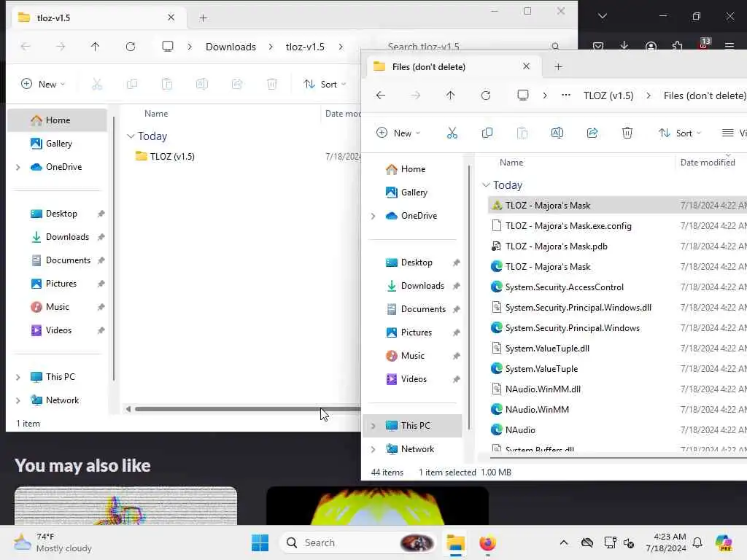Collapse Today group in tloz-v1.5 window
The height and width of the screenshot is (560, 747).
(x=131, y=136)
